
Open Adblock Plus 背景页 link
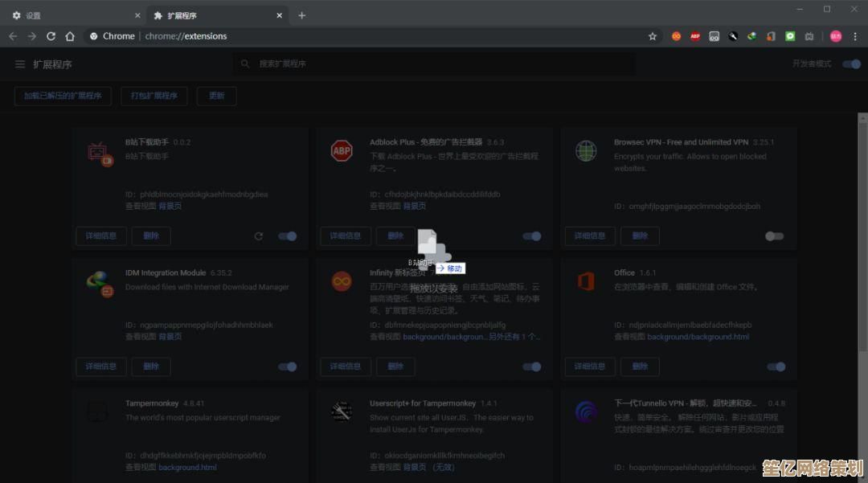point(415,206)
